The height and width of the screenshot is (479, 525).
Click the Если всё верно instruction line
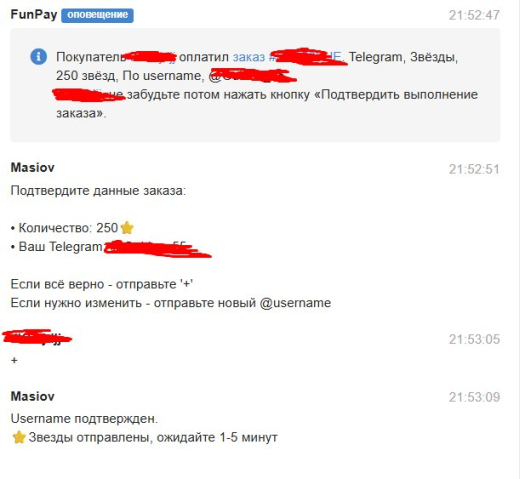click(x=102, y=284)
